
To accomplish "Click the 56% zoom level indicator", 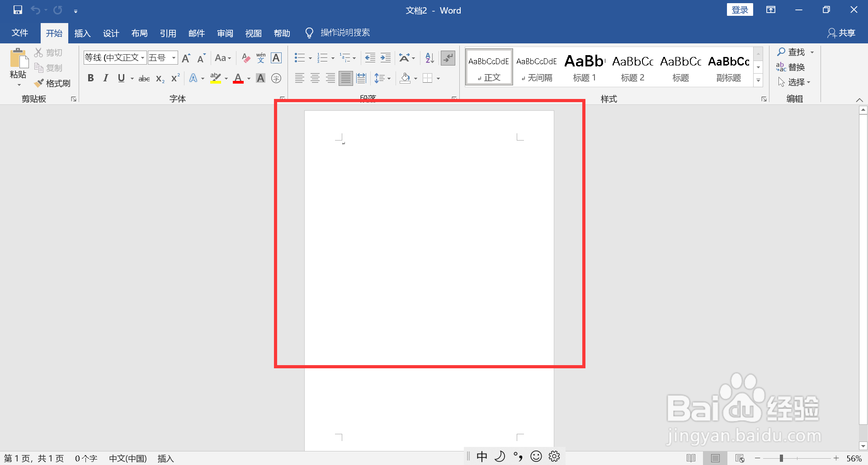I will click(854, 458).
